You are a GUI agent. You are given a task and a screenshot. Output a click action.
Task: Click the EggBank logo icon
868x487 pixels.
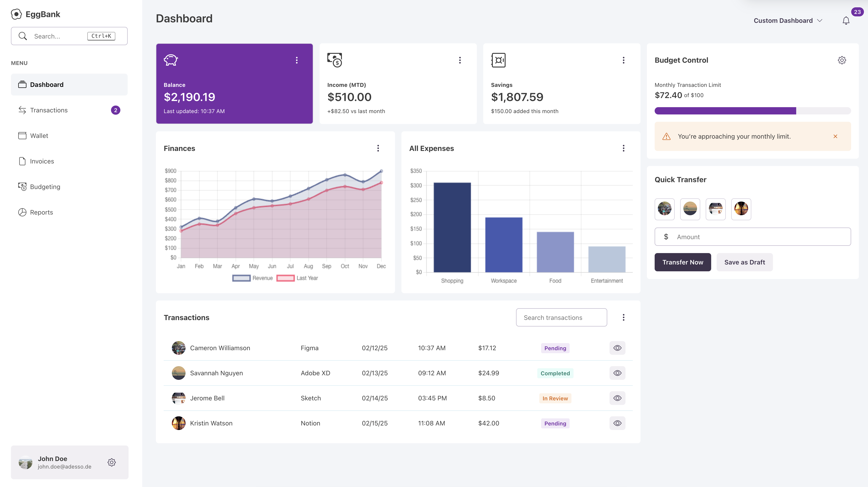pos(16,14)
